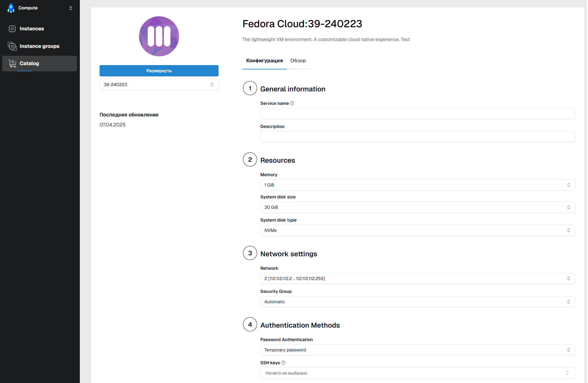Select the Network address range dropdown
Viewport: 588px width, 383px height.
[x=417, y=278]
